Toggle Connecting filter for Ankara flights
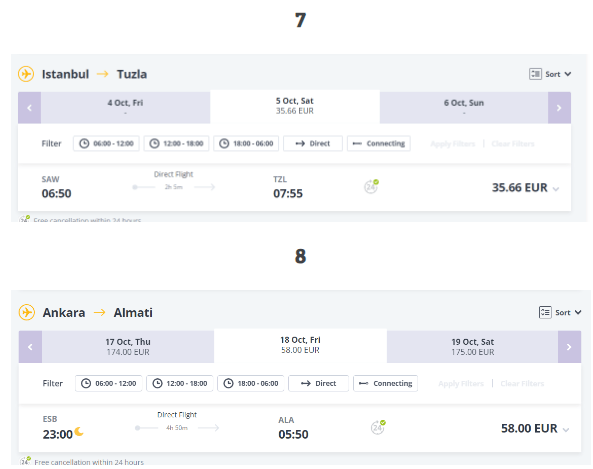 (385, 383)
